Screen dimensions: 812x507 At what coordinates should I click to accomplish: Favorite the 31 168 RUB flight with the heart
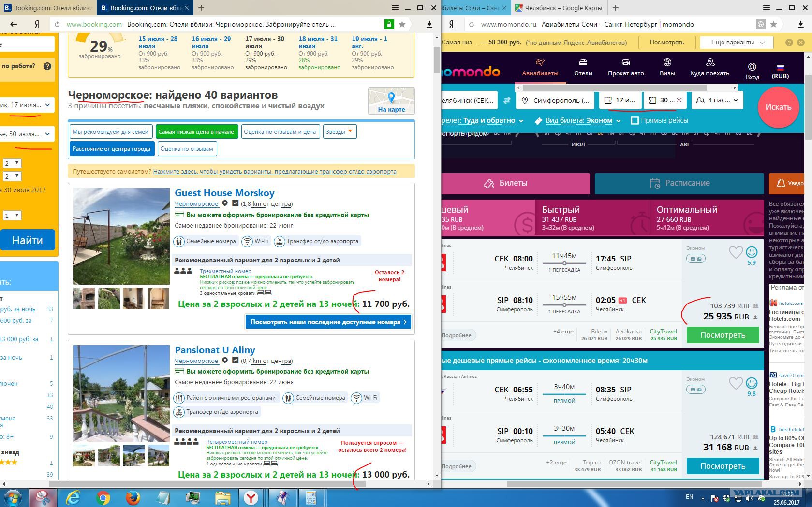click(x=736, y=383)
